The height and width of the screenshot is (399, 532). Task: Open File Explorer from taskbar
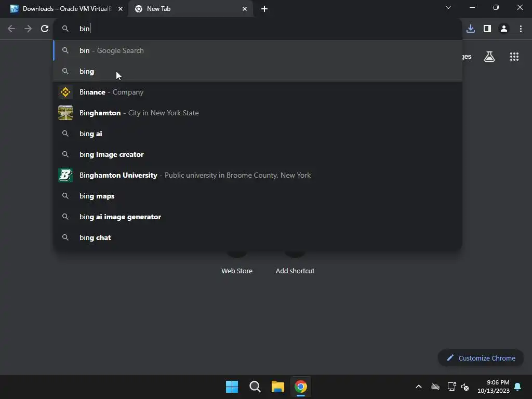click(278, 387)
